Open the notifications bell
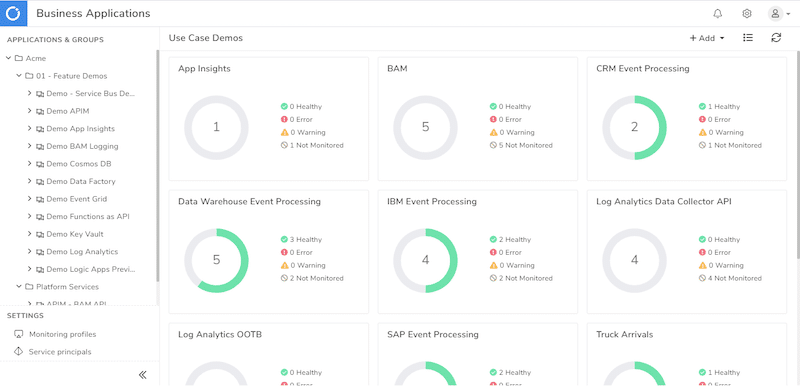This screenshot has width=800, height=386. [717, 14]
